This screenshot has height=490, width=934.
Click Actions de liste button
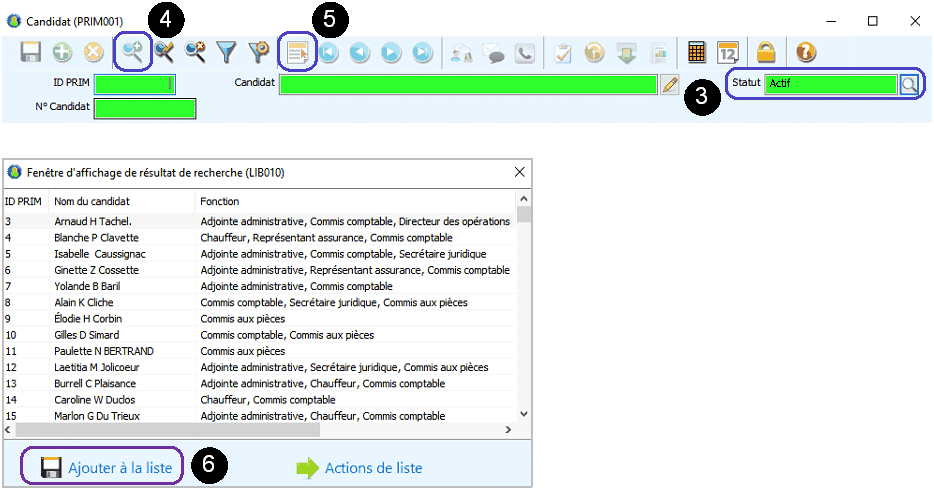tap(359, 467)
